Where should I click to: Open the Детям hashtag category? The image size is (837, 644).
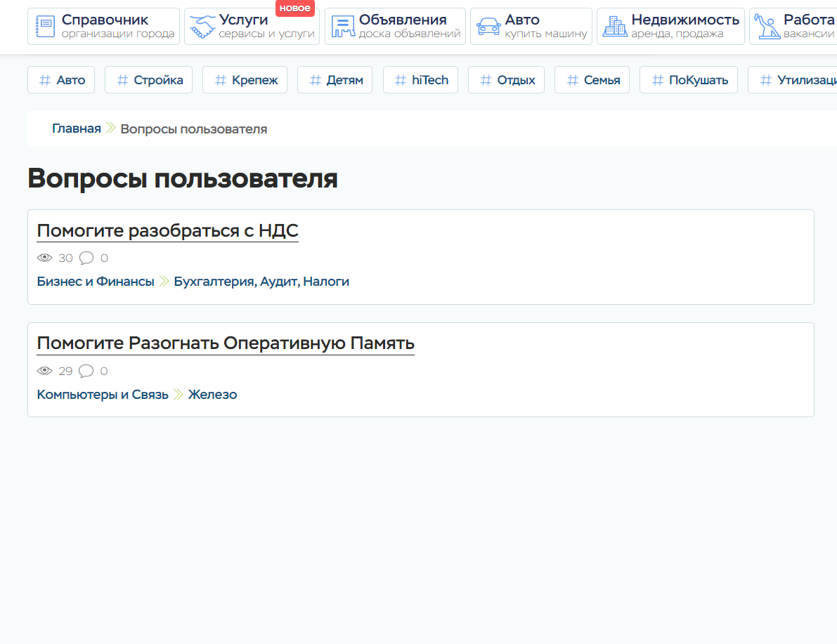click(x=335, y=80)
